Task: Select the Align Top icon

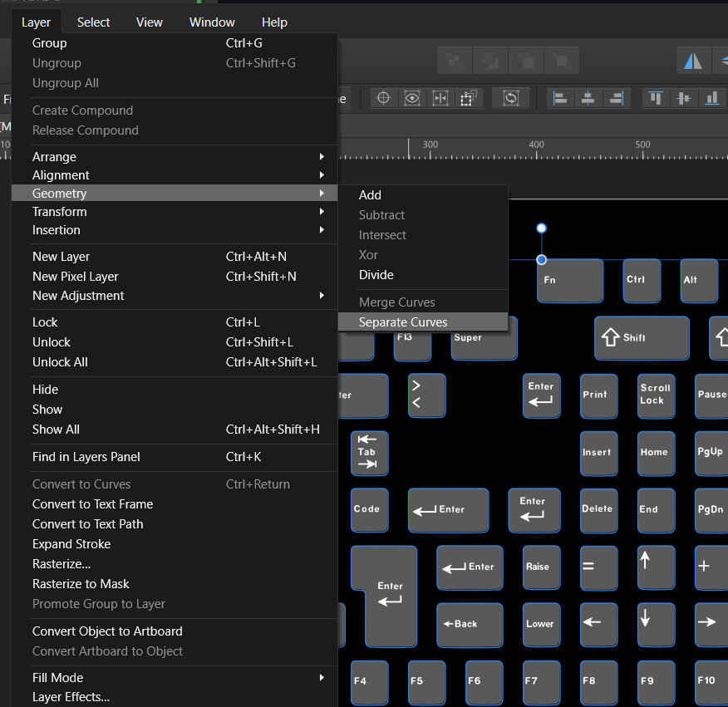Action: click(x=655, y=97)
